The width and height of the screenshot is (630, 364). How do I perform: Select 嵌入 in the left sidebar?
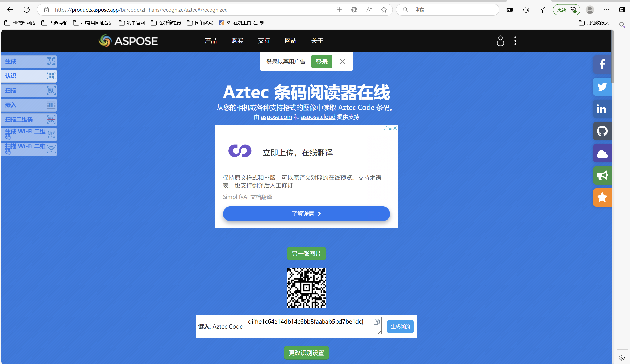29,105
